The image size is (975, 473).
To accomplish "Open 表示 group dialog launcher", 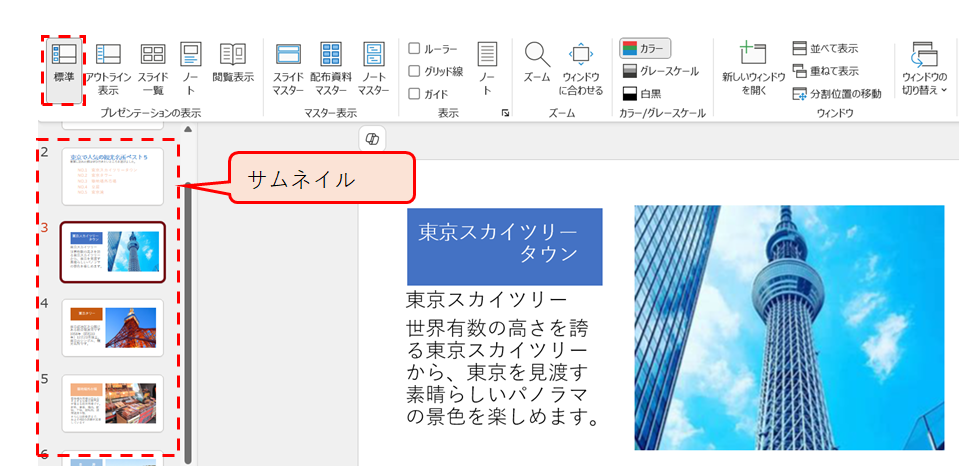I will (x=505, y=113).
